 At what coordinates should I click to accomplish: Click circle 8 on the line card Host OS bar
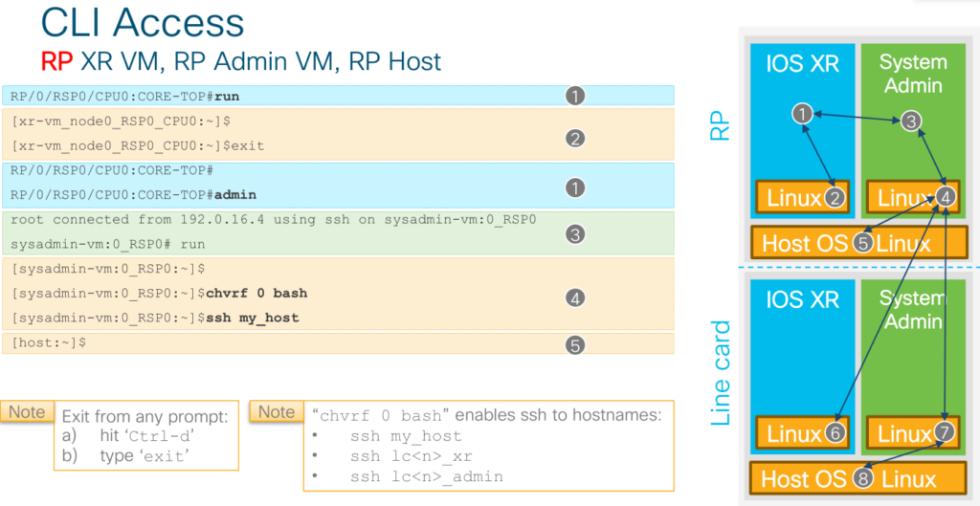863,477
